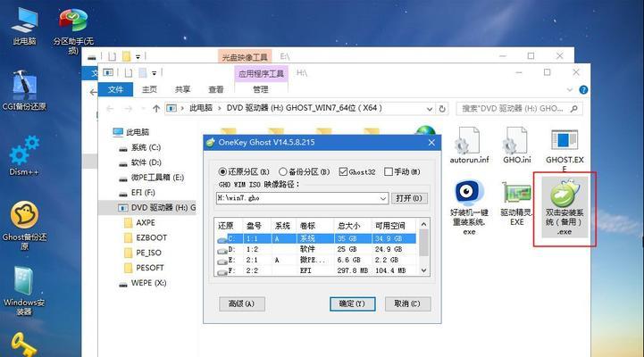
Task: Open PE_ISO folder in tree
Action: [143, 253]
